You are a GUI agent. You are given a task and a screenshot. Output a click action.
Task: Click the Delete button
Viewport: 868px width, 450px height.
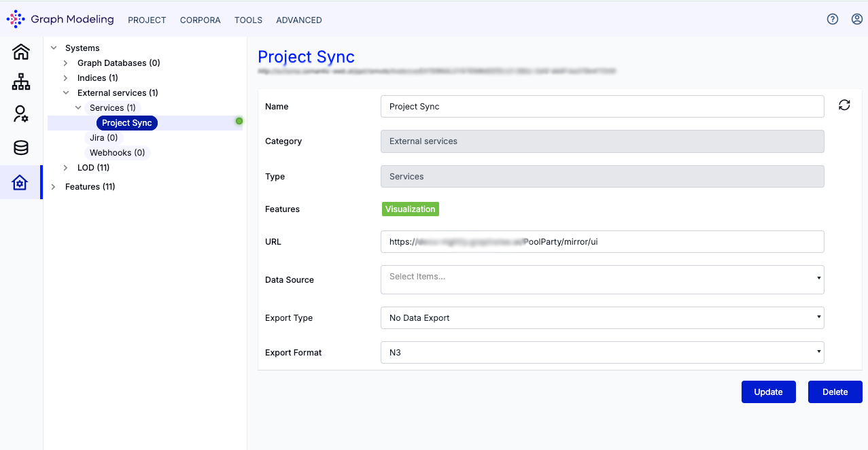coord(835,392)
